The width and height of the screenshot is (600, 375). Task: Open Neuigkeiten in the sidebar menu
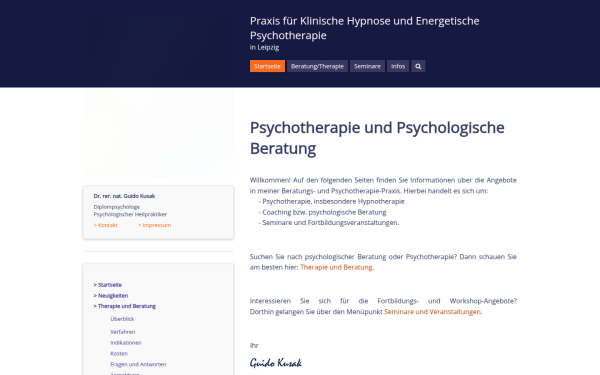[111, 295]
